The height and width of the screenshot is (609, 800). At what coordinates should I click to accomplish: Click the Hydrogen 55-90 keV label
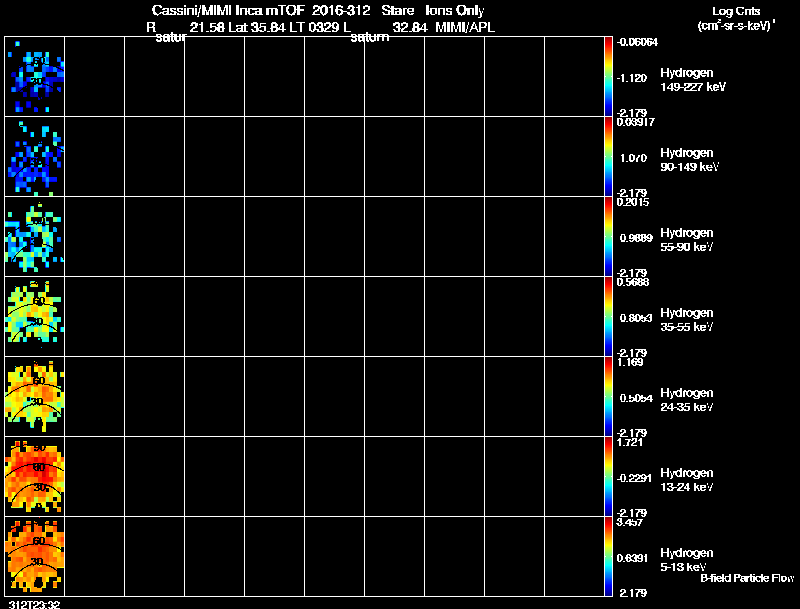point(687,240)
